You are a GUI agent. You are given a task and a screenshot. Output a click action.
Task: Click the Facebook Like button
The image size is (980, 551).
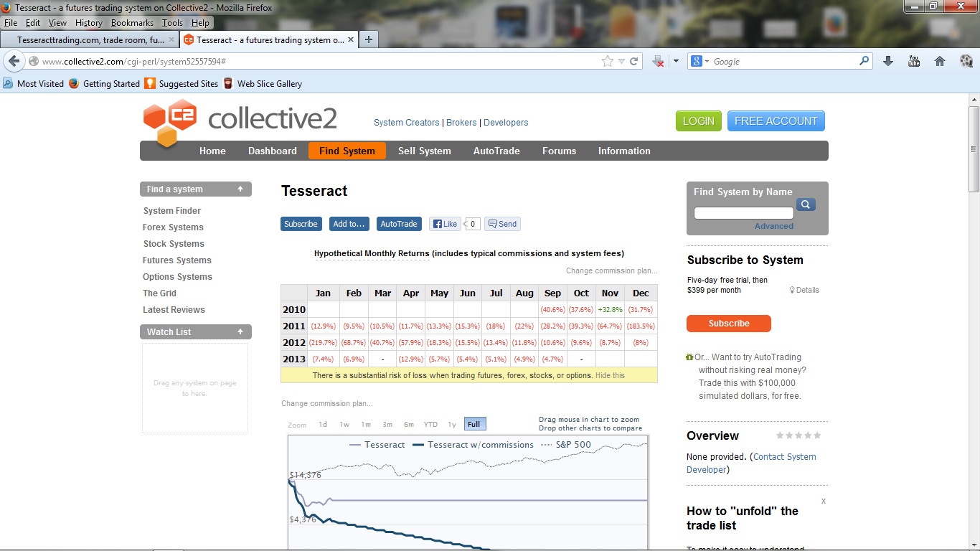(x=445, y=224)
